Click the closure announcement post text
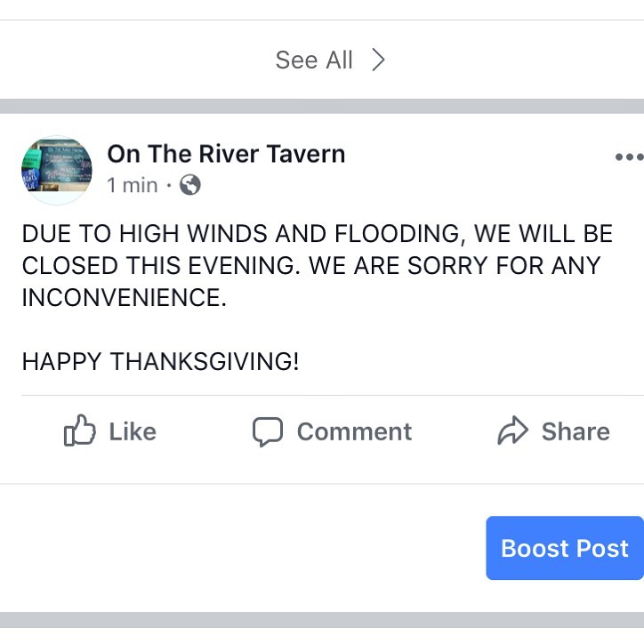The height and width of the screenshot is (644, 644). point(318,297)
